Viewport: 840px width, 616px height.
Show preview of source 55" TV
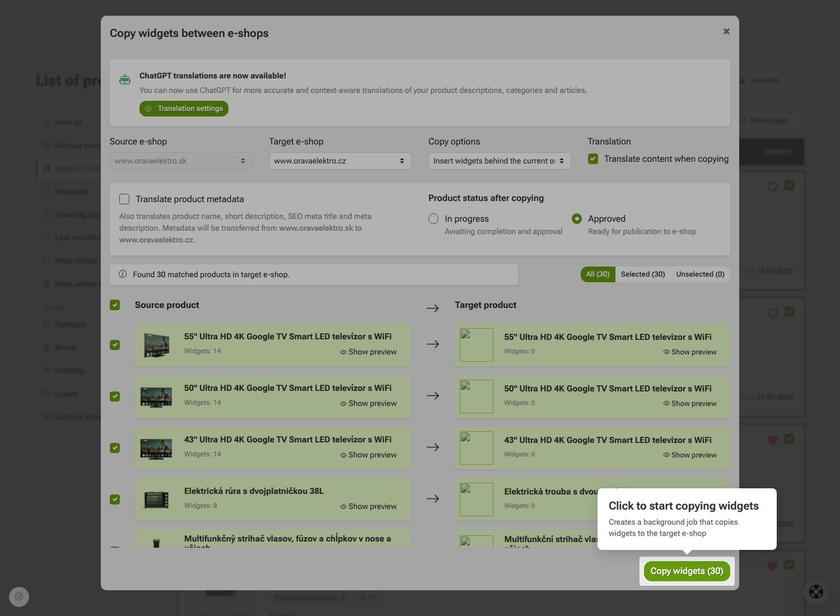point(368,352)
